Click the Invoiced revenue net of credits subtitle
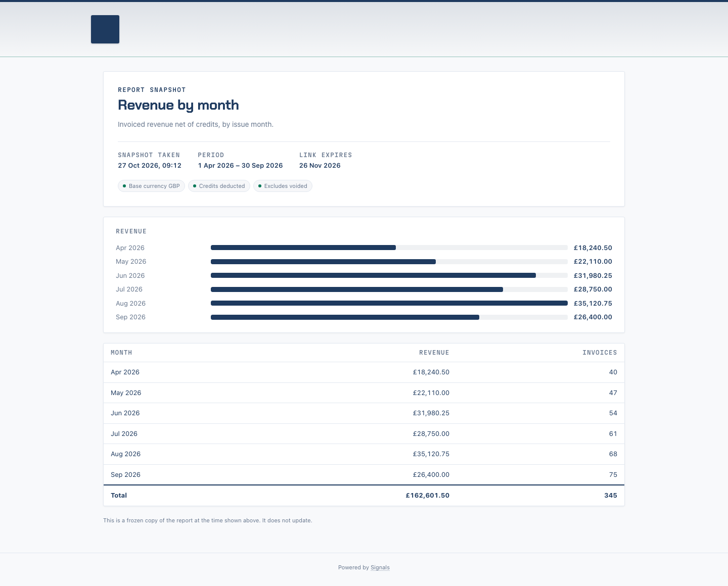 [196, 124]
